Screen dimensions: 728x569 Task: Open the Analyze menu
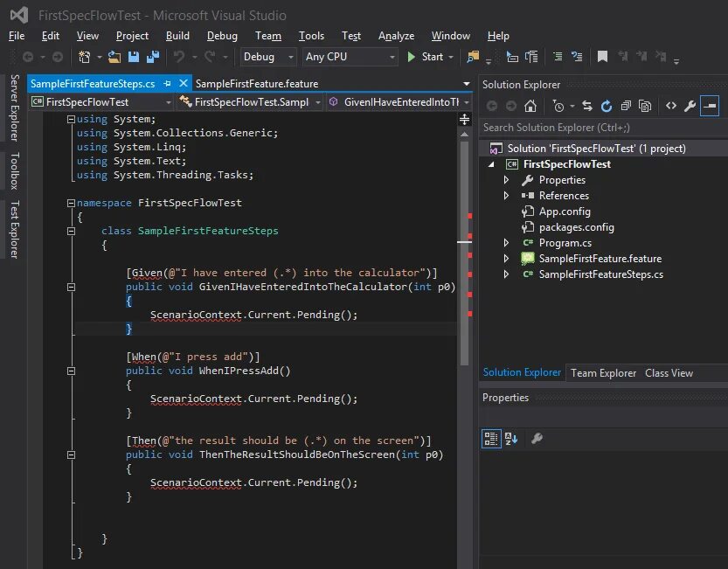(x=396, y=36)
